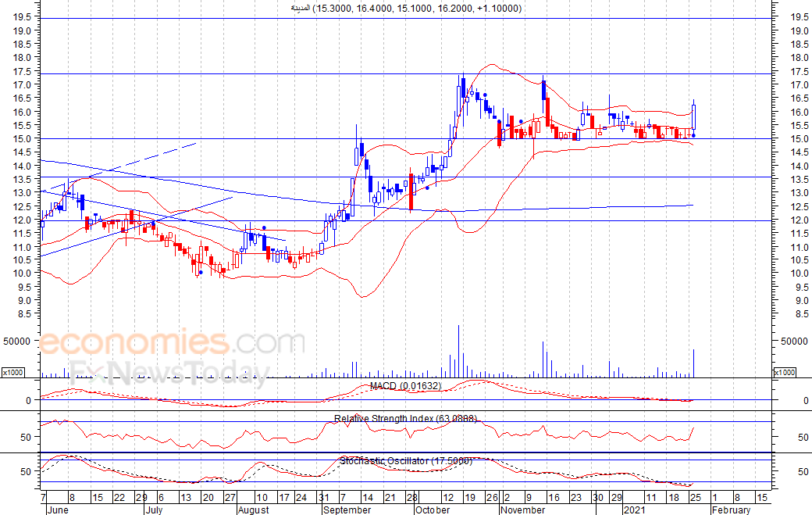
Task: Click the August month label
Action: coord(253,510)
